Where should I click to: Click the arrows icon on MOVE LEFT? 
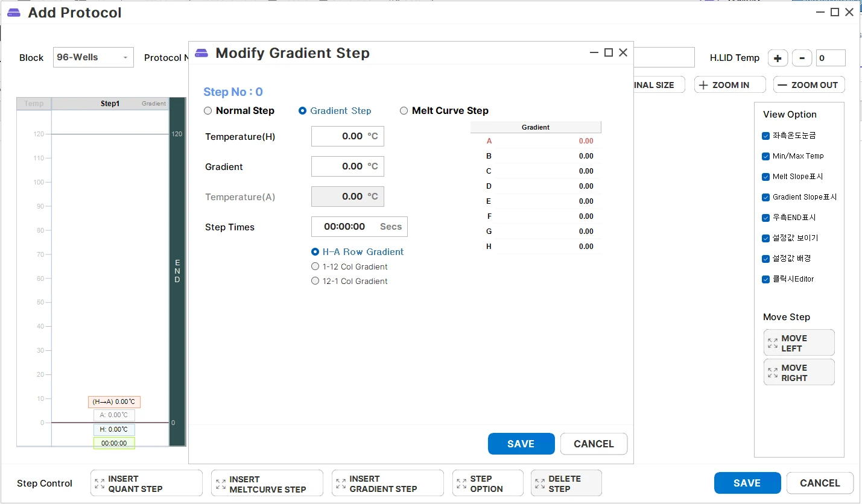tap(773, 343)
